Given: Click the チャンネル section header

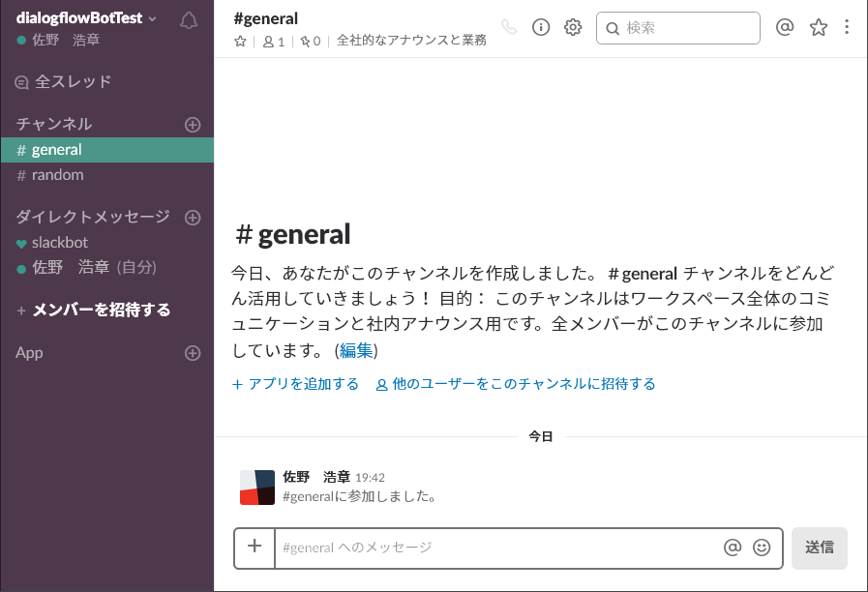Looking at the screenshot, I should coord(53,124).
